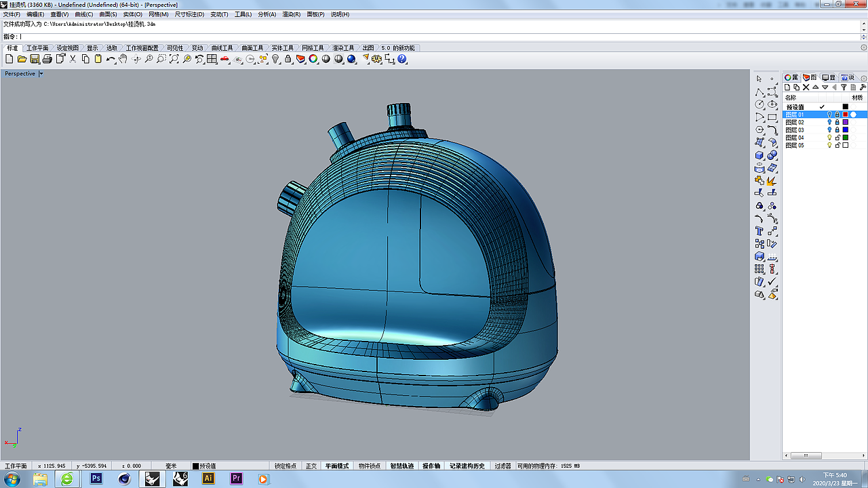Click the Save file icon in toolbar

(x=35, y=60)
